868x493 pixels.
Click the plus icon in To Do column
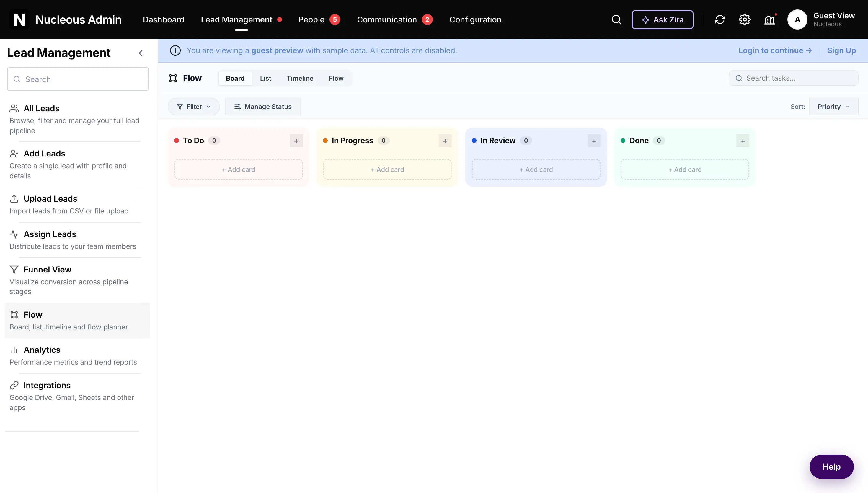click(x=296, y=141)
